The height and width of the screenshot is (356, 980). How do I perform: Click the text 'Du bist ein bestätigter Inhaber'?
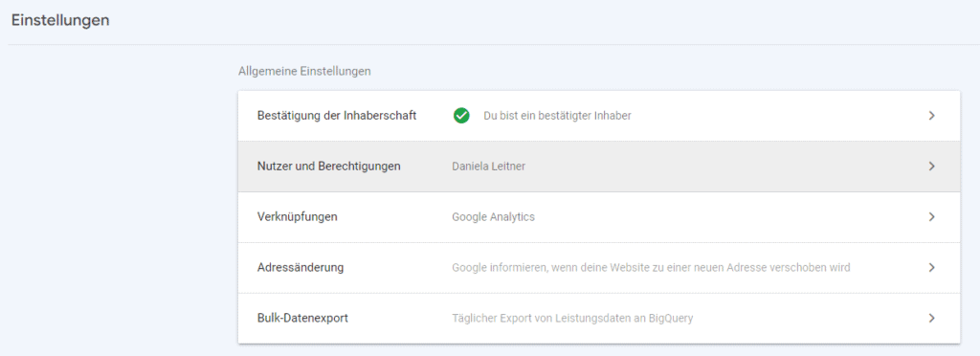(x=558, y=116)
